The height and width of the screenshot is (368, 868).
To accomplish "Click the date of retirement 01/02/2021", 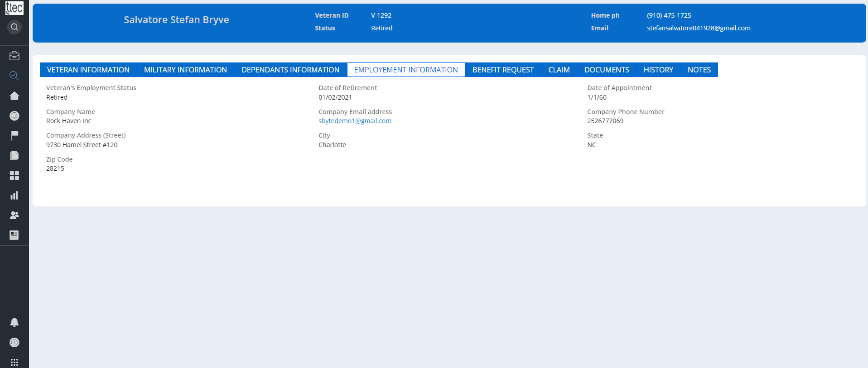I will coord(335,97).
